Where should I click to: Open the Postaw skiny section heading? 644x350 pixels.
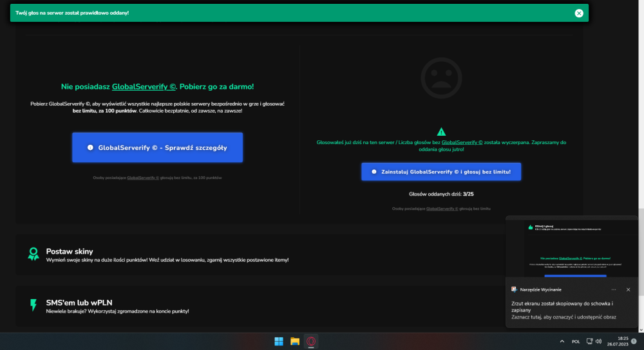click(70, 251)
